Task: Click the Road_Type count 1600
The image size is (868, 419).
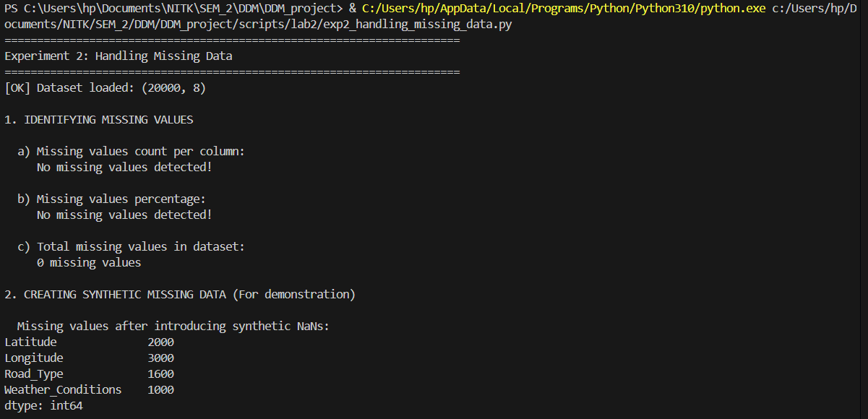Action: (160, 374)
